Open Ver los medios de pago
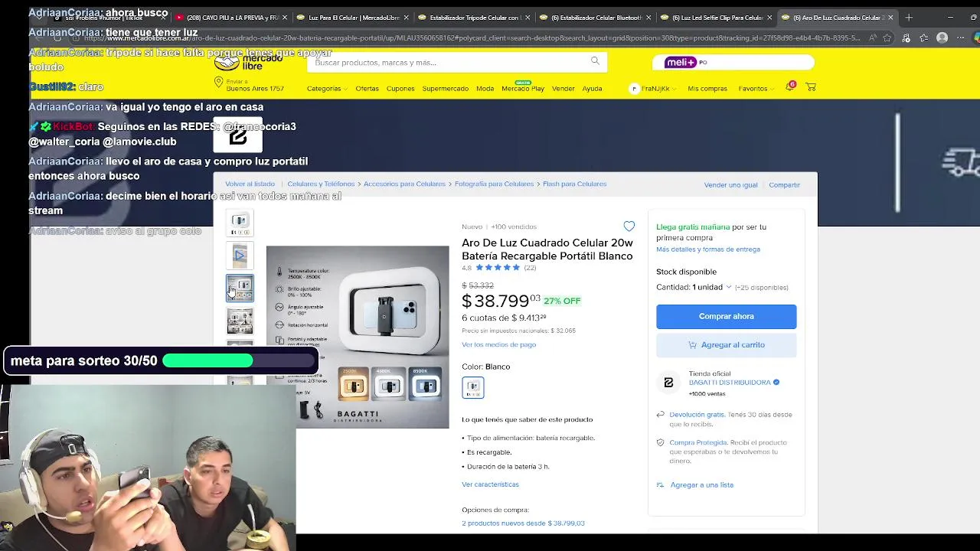This screenshot has height=551, width=980. (498, 345)
